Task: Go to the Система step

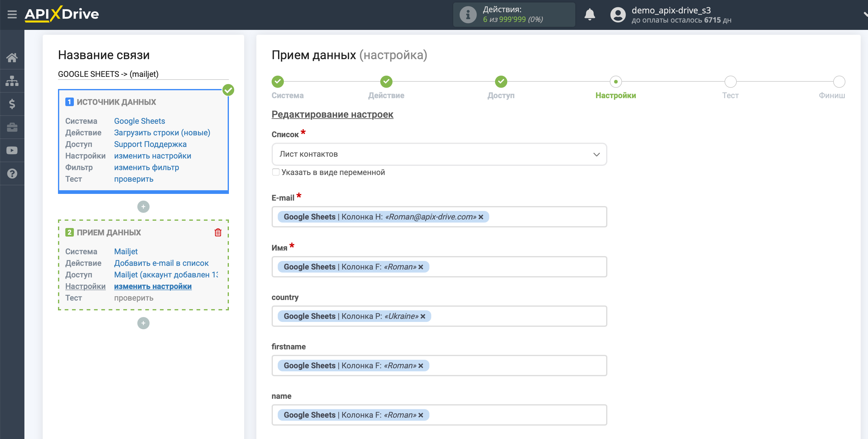Action: coord(278,81)
